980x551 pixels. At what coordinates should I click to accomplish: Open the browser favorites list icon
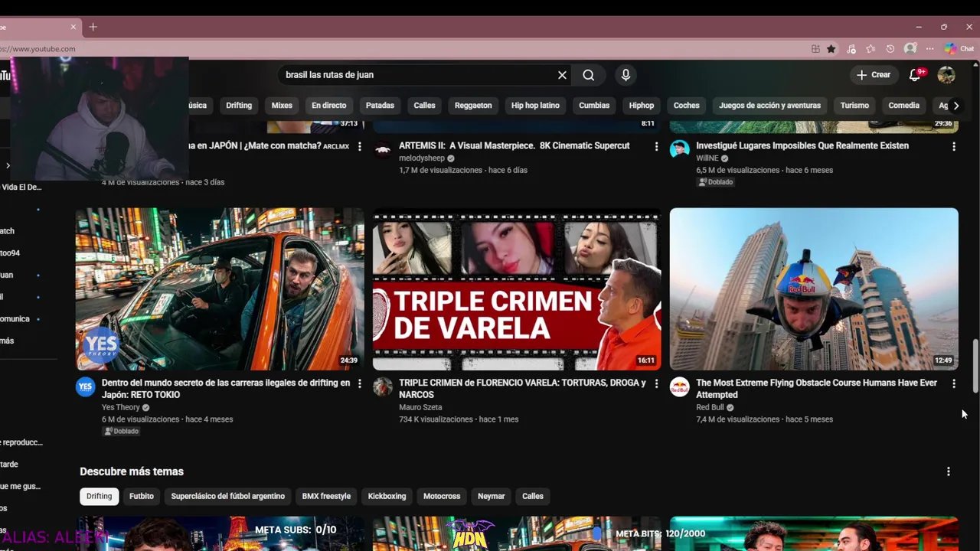tap(871, 49)
